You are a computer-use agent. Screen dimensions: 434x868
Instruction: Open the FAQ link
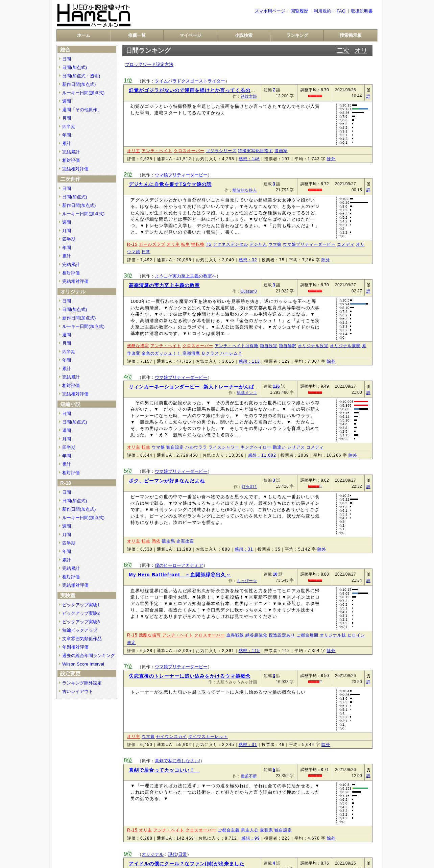341,11
